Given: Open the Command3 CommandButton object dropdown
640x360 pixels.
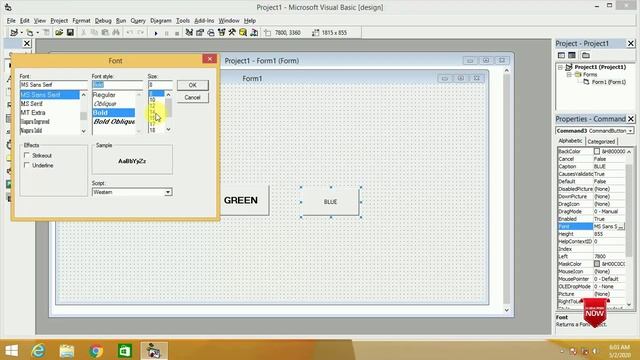Looking at the screenshot, I should [631, 131].
